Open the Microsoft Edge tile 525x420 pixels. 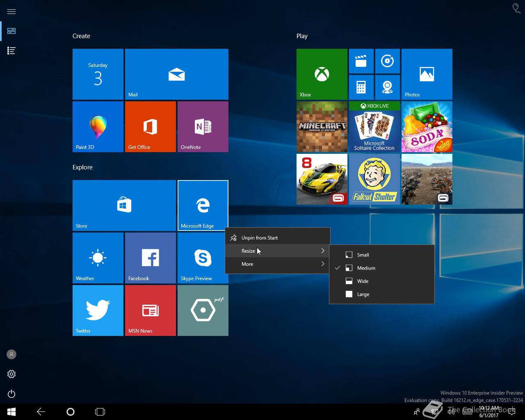click(x=203, y=205)
